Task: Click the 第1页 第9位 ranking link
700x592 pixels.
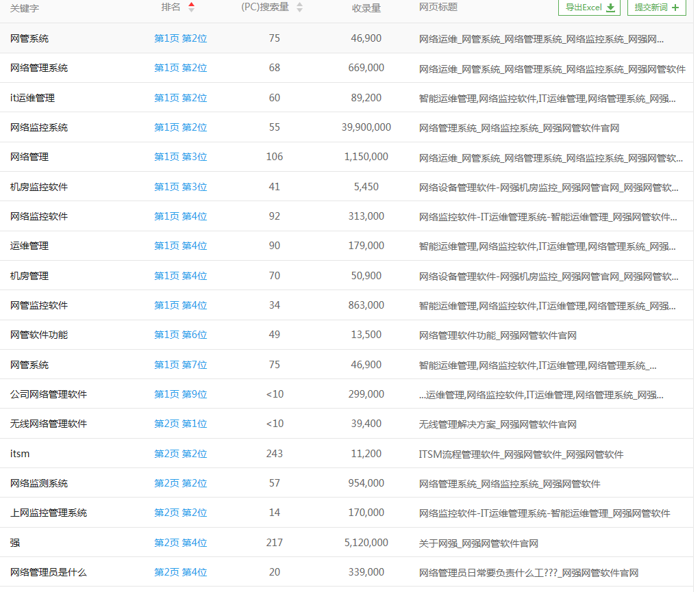Action: [x=180, y=394]
